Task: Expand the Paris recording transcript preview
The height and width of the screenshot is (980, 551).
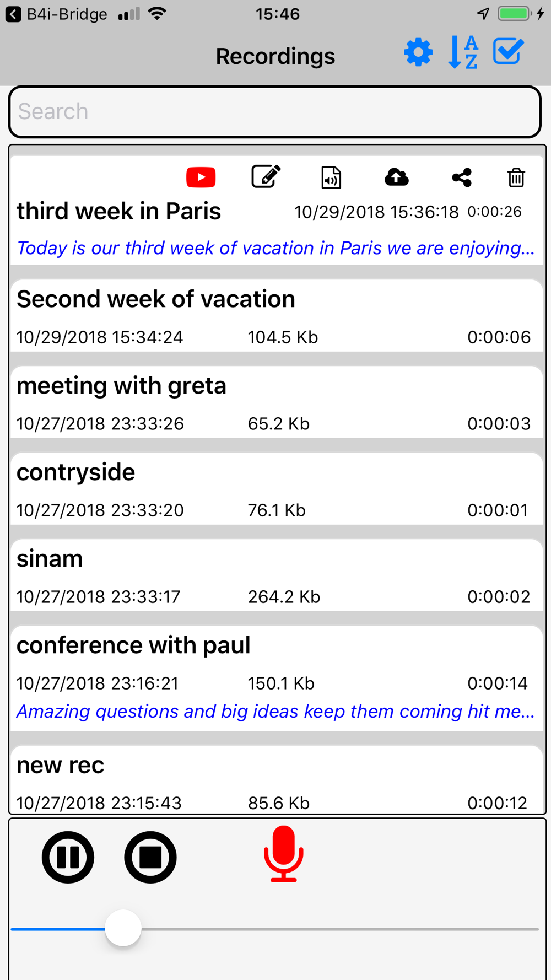Action: 275,248
